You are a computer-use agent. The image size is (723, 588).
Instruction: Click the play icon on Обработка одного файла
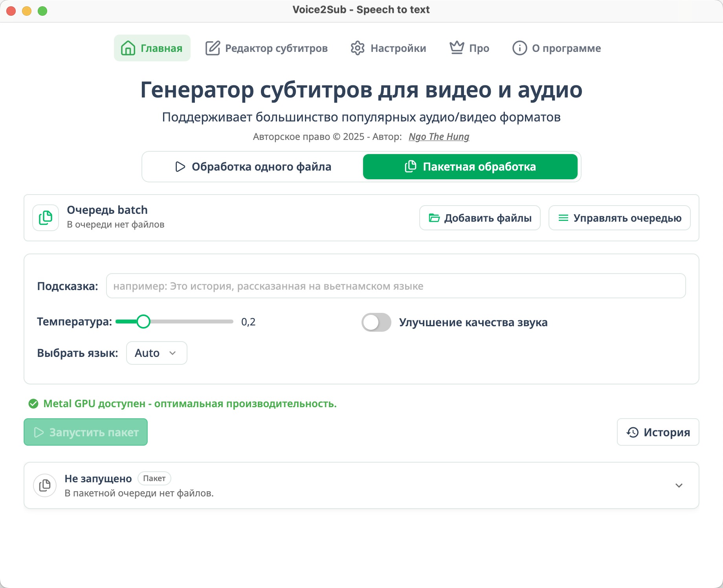(180, 167)
